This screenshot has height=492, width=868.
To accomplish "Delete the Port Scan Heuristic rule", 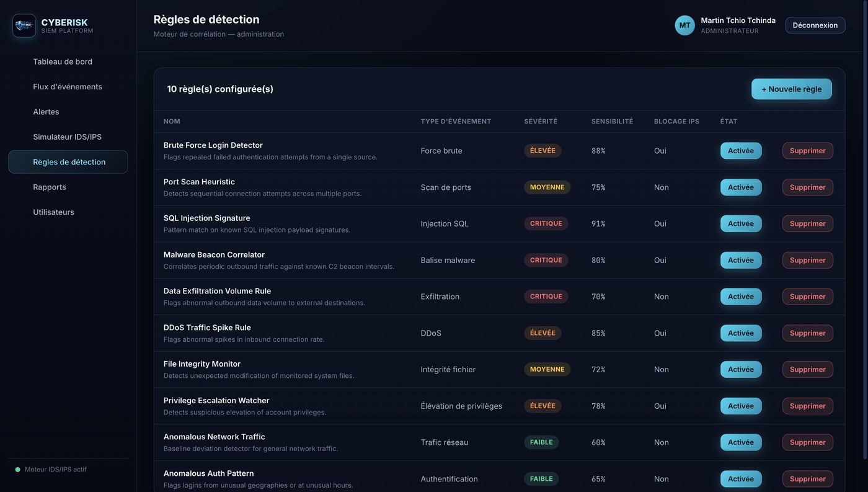I will click(x=808, y=187).
